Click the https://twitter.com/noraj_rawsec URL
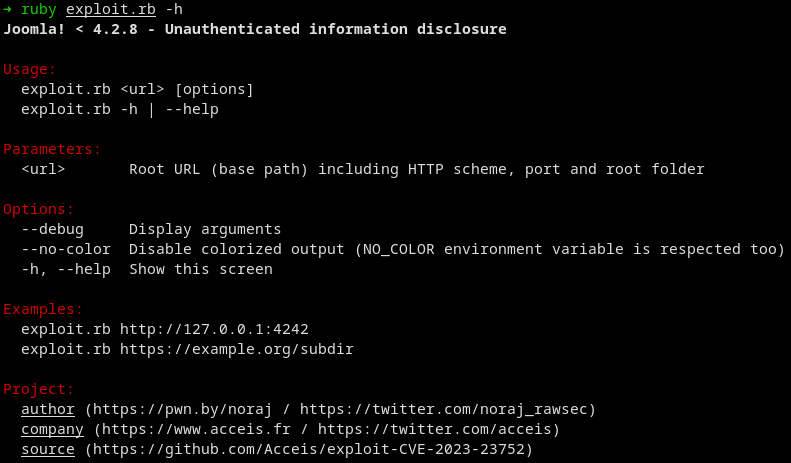The height and width of the screenshot is (463, 791). pyautogui.click(x=443, y=409)
